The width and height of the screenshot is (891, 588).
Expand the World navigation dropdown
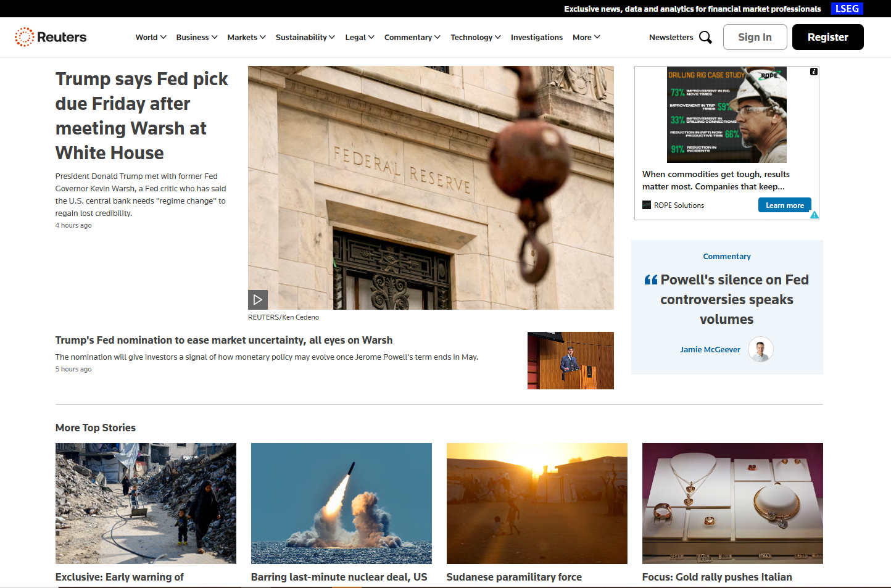[151, 37]
